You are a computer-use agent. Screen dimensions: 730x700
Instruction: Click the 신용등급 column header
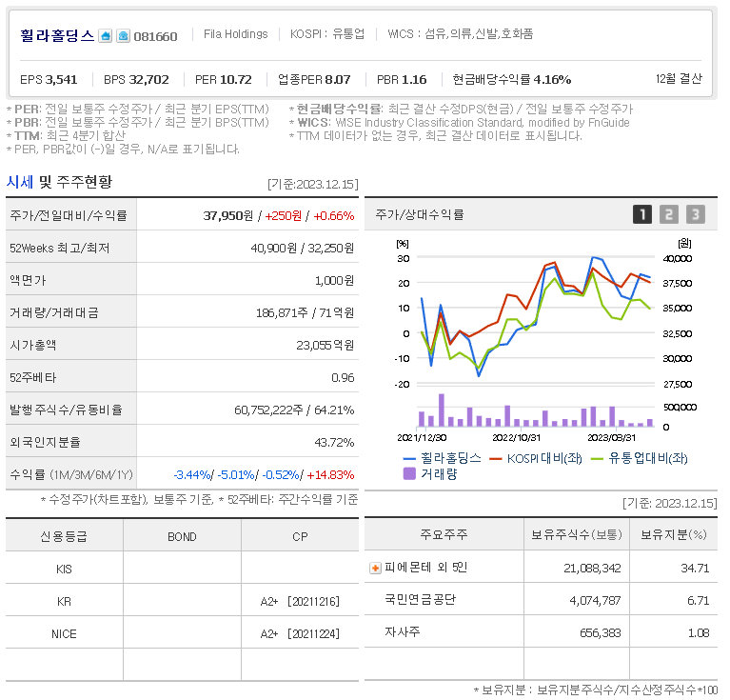[x=64, y=536]
